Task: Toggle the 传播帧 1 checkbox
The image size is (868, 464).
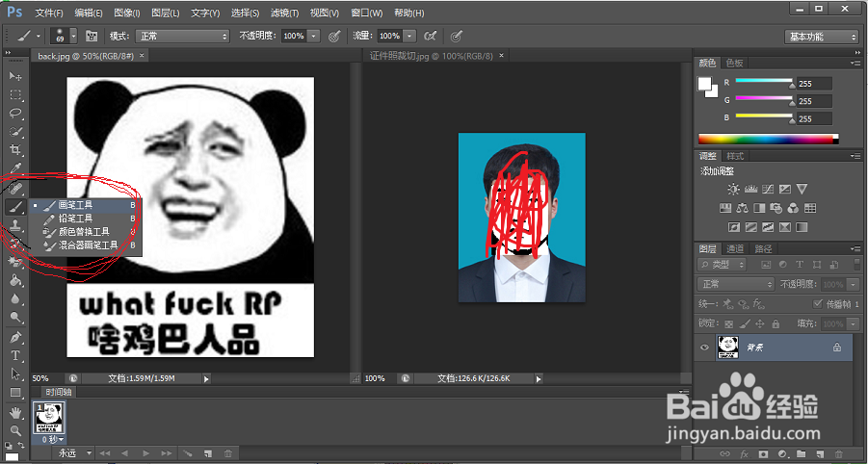Action: pos(818,303)
